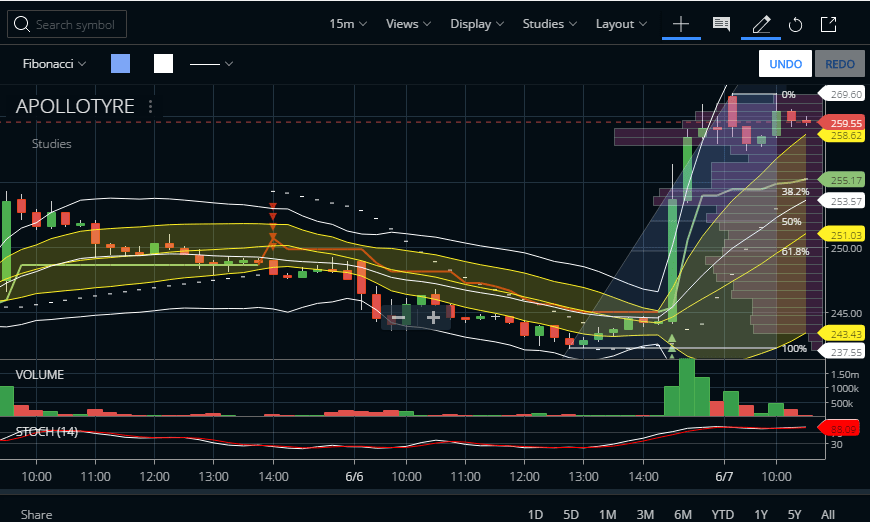This screenshot has height=522, width=870.
Task: Zoom in with the chart plus button
Action: point(433,317)
